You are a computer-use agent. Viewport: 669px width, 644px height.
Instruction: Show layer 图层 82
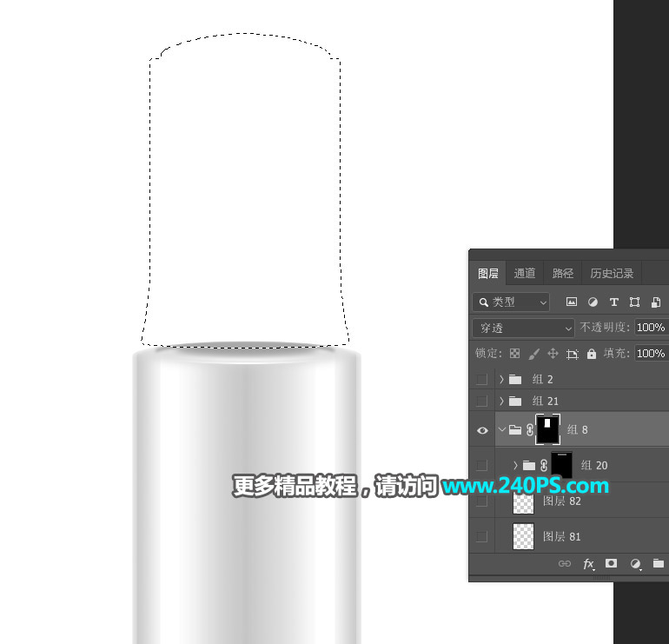tap(481, 501)
